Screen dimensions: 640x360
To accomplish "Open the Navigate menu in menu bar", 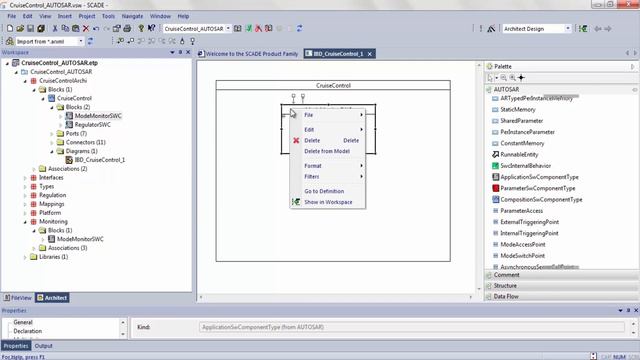I will click(132, 16).
